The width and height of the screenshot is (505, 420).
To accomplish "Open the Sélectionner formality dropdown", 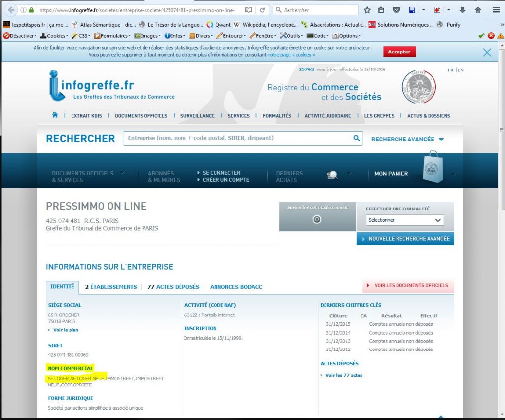I will pos(405,220).
